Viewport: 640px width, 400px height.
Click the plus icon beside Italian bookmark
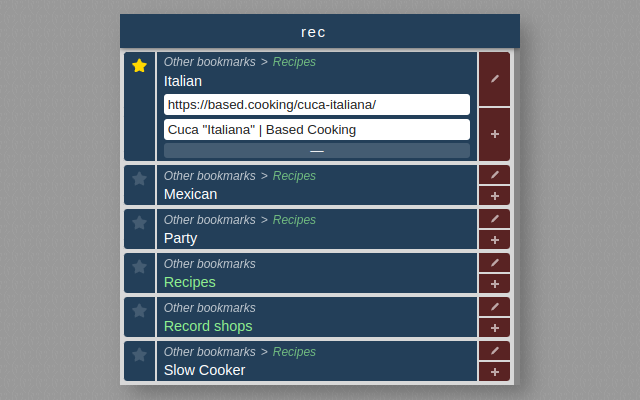(494, 134)
